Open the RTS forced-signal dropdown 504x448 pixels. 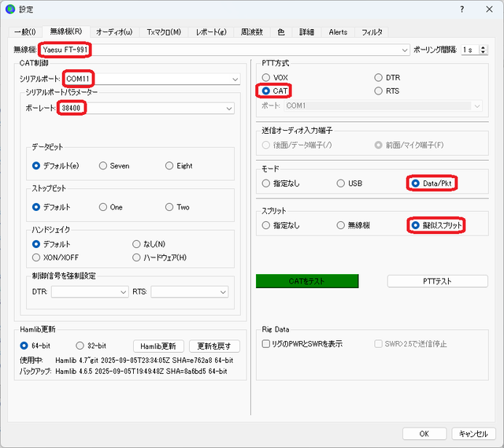tap(189, 292)
